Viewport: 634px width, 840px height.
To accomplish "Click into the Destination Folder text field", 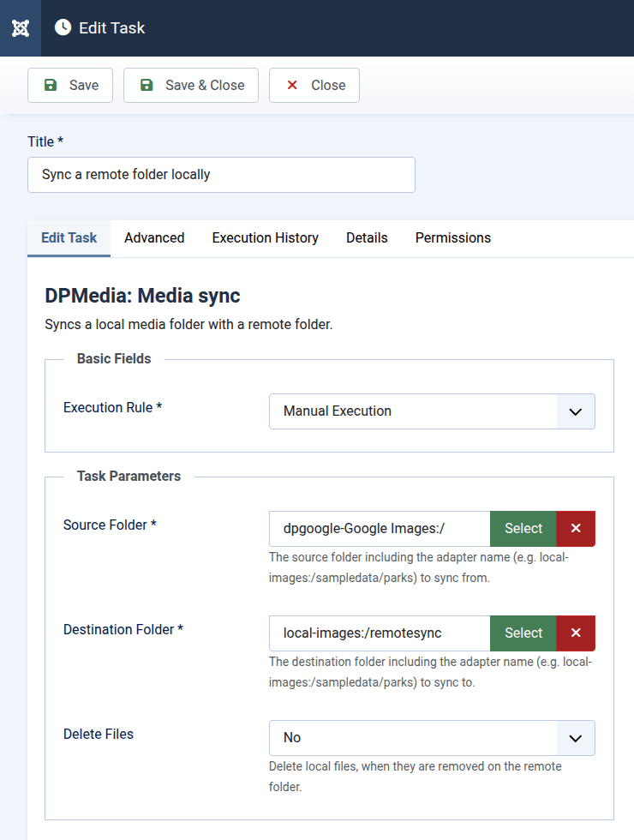I will 380,633.
